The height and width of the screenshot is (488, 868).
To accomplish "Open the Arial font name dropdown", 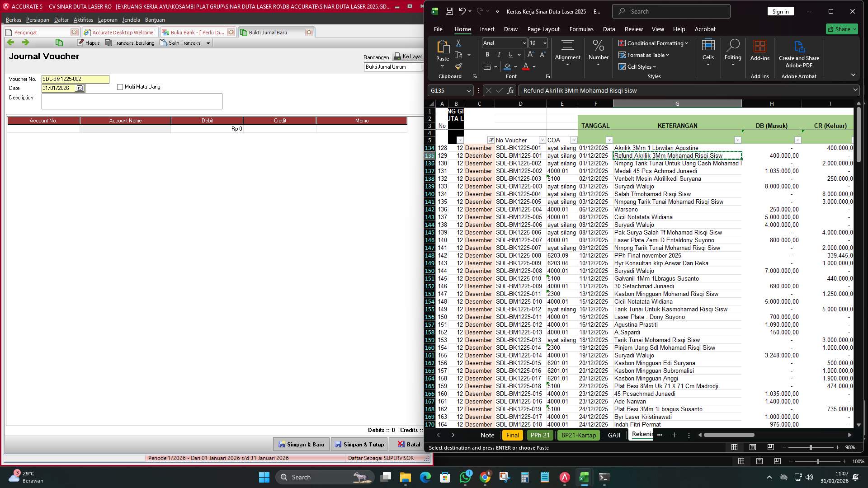I will [524, 43].
